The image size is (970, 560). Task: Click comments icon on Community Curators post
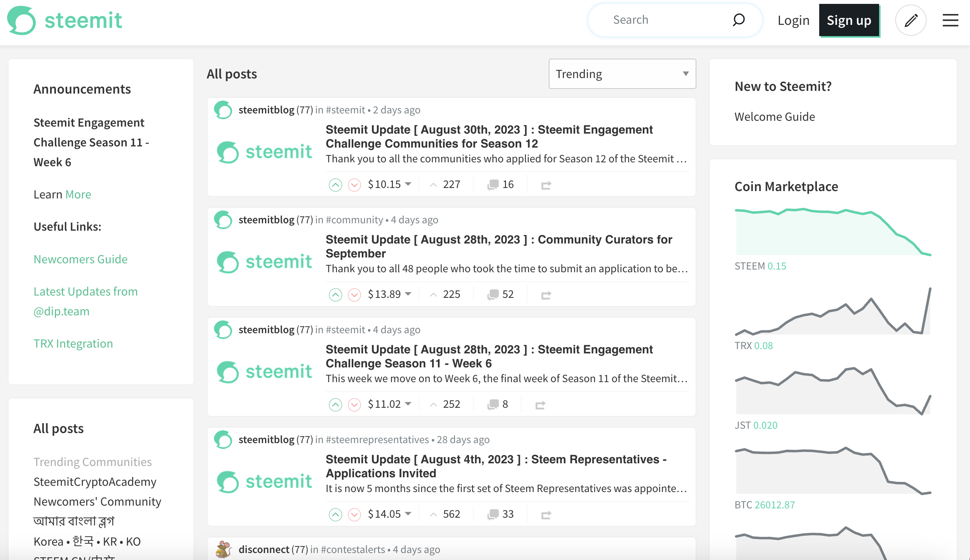click(x=493, y=294)
